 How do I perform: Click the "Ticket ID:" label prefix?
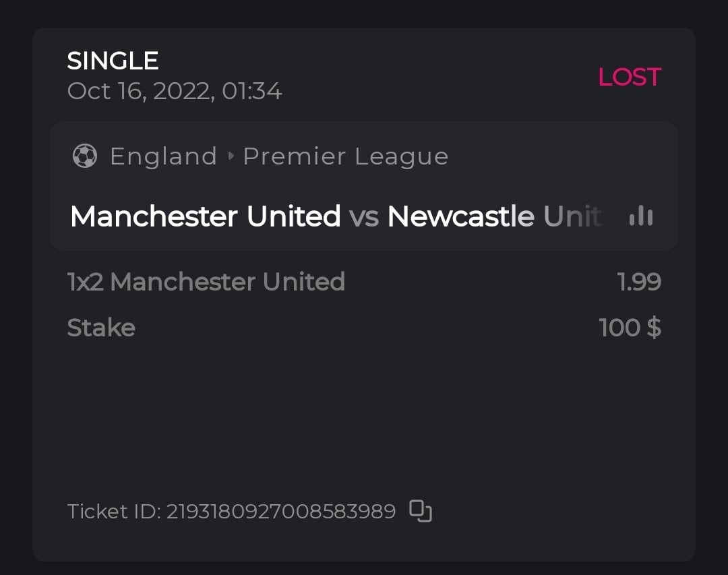tap(113, 512)
